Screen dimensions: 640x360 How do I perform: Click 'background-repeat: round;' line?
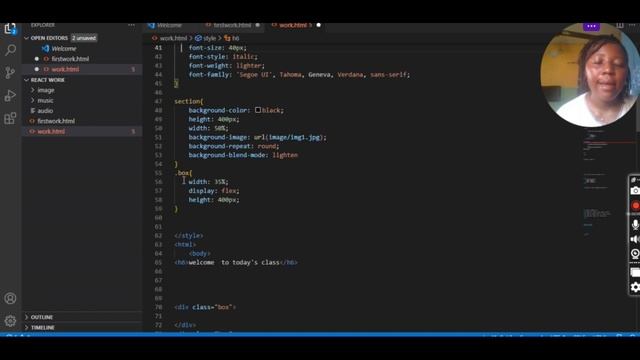(x=234, y=146)
